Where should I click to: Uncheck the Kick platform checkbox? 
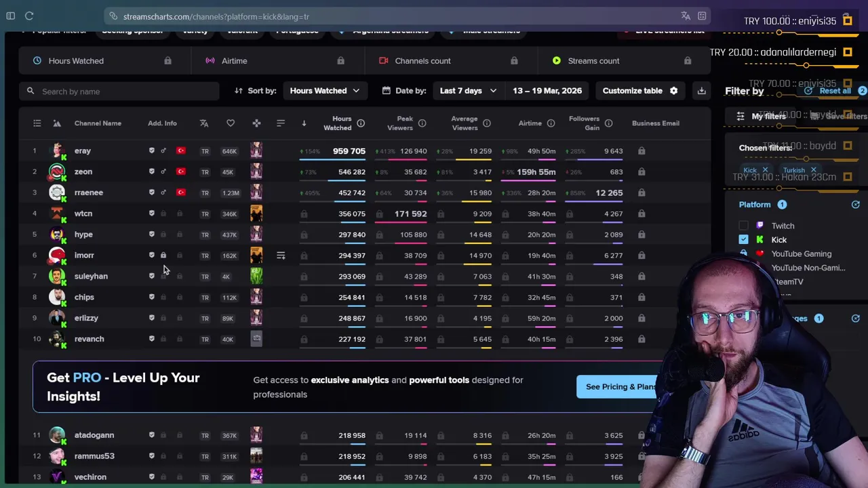point(744,239)
